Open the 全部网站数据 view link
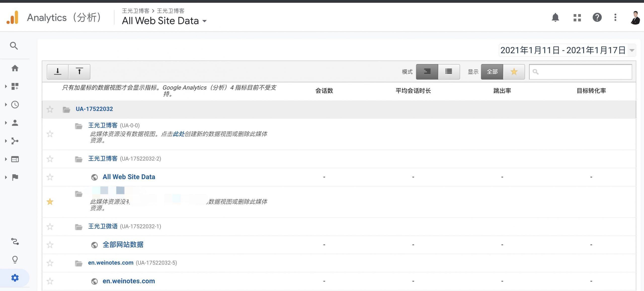The image size is (644, 291). click(x=123, y=245)
